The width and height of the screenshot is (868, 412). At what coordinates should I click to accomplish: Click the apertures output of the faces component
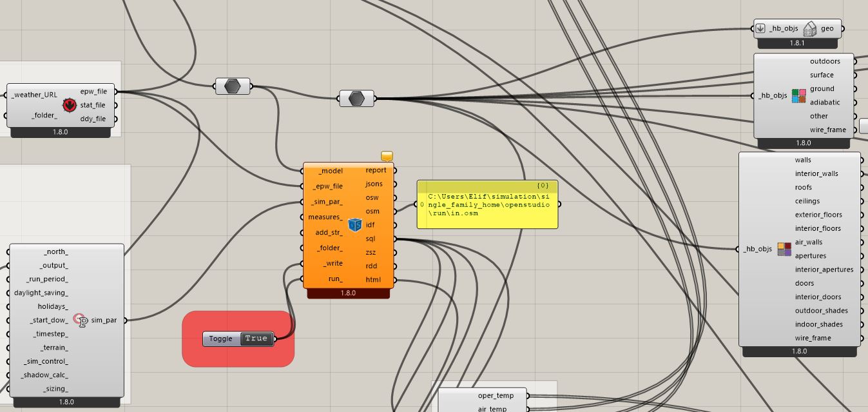click(811, 256)
